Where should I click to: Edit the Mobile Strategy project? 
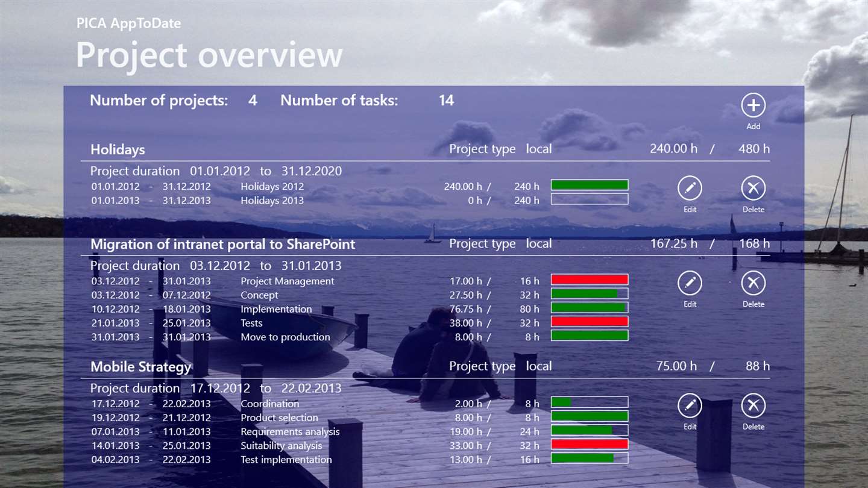point(690,405)
